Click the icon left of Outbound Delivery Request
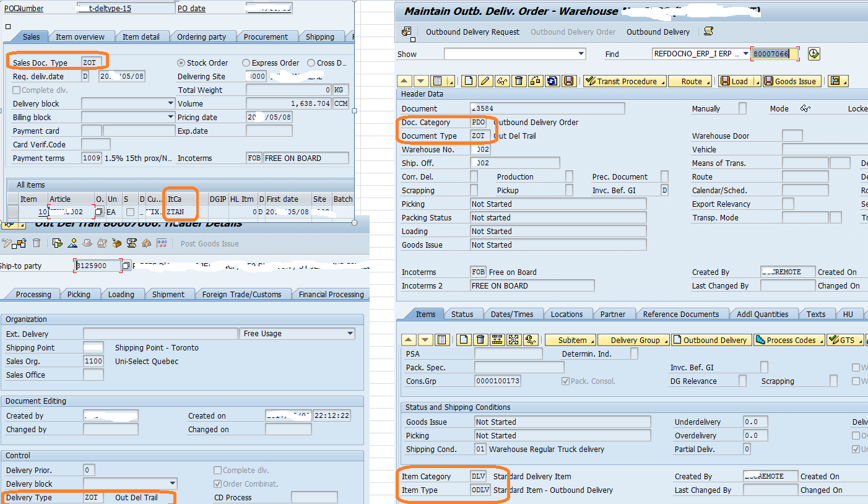This screenshot has height=504, width=868. click(x=407, y=32)
